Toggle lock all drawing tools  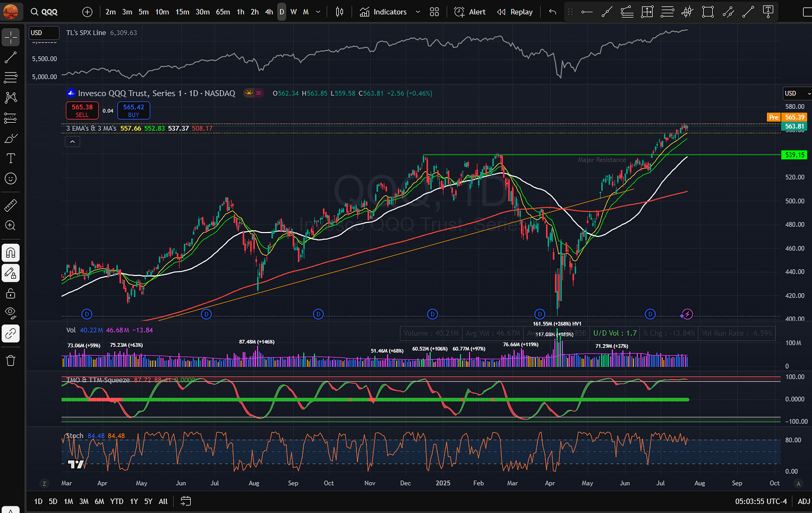pyautogui.click(x=11, y=293)
